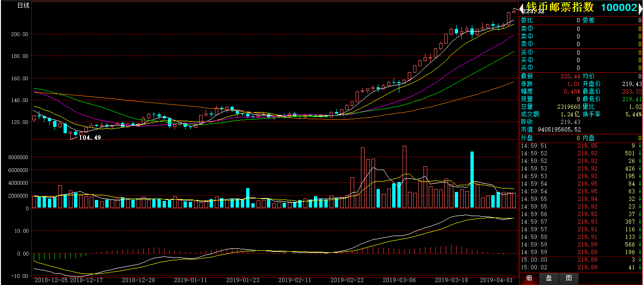The height and width of the screenshot is (285, 644).
Task: Select the 14:59:51 trade row
Action: point(581,146)
